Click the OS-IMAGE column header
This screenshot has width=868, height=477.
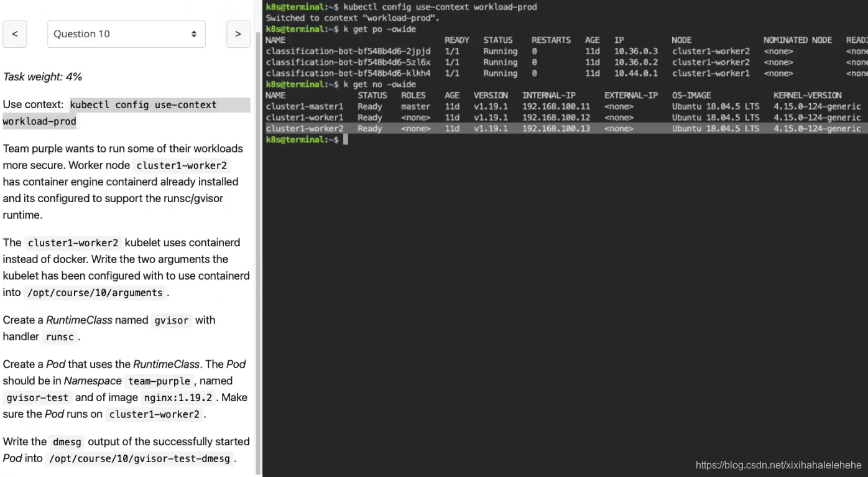point(691,95)
